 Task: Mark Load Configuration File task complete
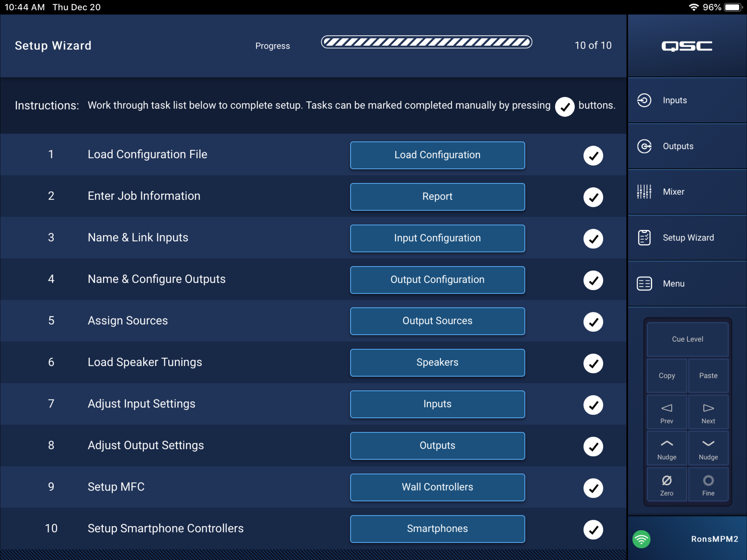[593, 155]
